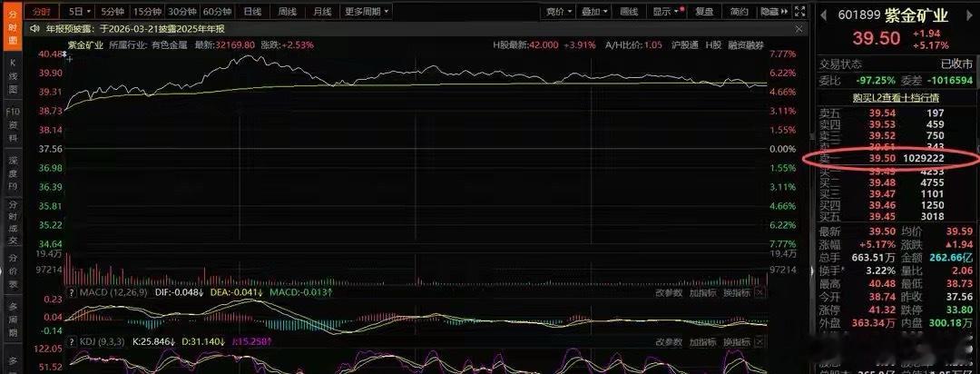
Task: Click the 紫金矿业 title in quote panel
Action: point(918,15)
